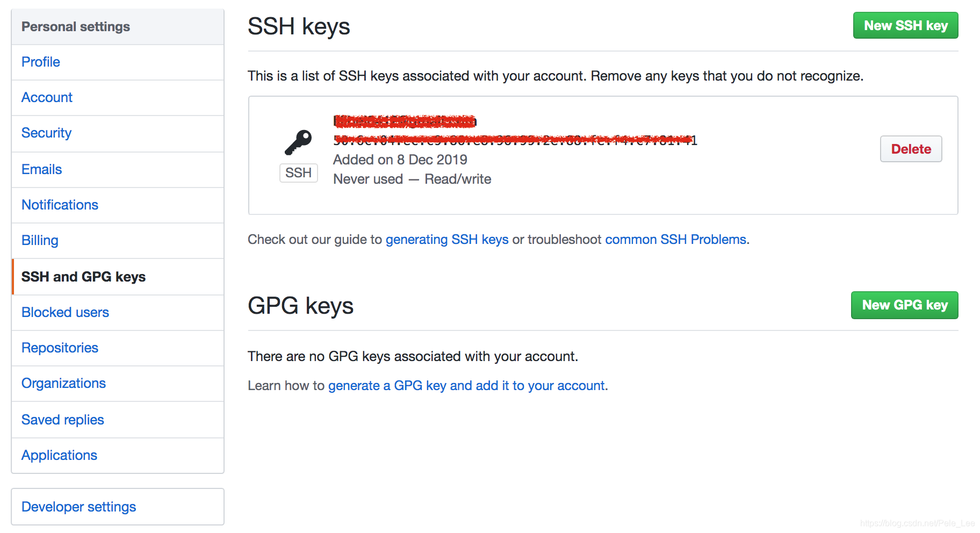The width and height of the screenshot is (980, 533).
Task: Open the Account settings page
Action: tap(47, 97)
